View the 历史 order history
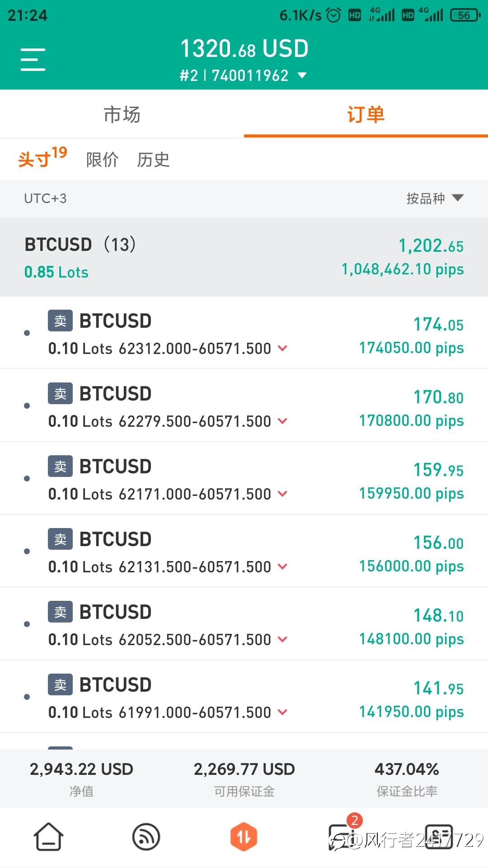This screenshot has width=488, height=868. point(153,160)
